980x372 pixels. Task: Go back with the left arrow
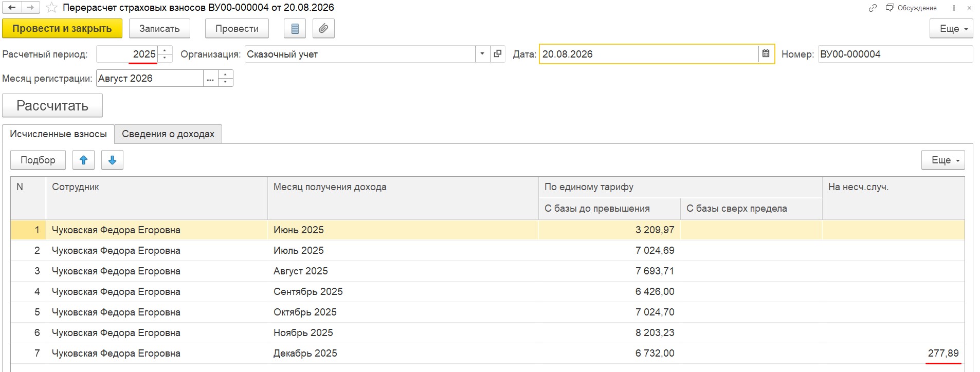[12, 8]
